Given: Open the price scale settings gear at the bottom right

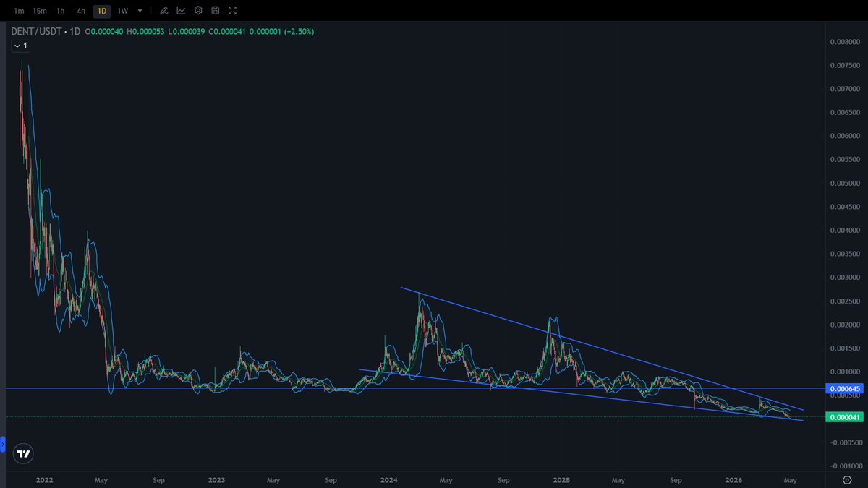Looking at the screenshot, I should 847,480.
